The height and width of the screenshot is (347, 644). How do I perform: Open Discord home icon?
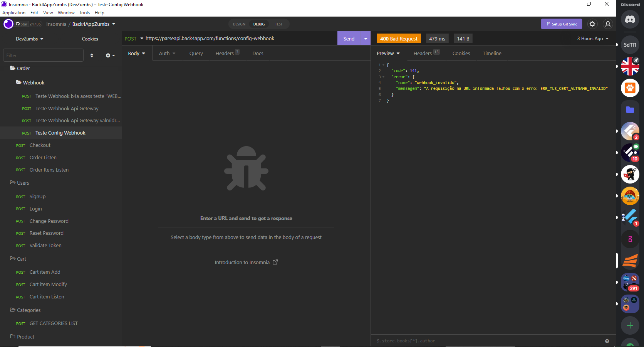pyautogui.click(x=630, y=19)
